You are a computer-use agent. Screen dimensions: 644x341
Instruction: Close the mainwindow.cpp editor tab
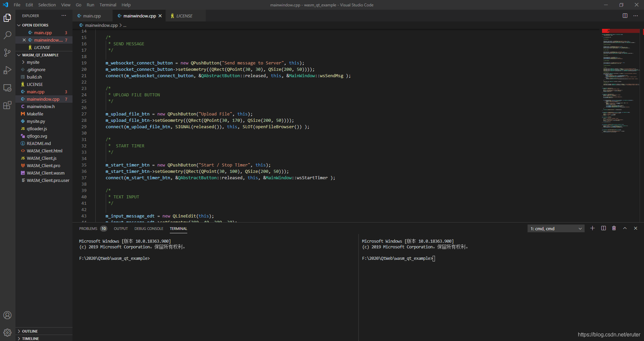pos(160,16)
